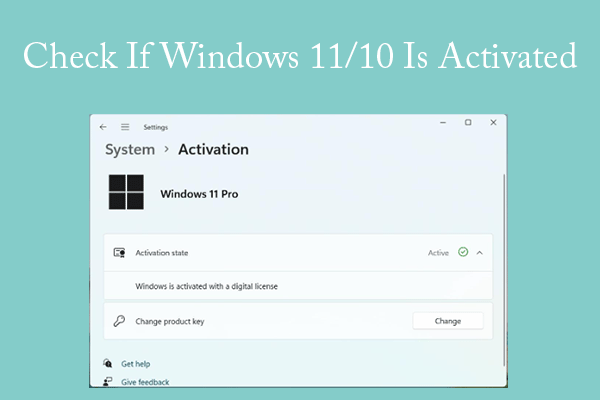Click the Settings window title

pos(156,127)
